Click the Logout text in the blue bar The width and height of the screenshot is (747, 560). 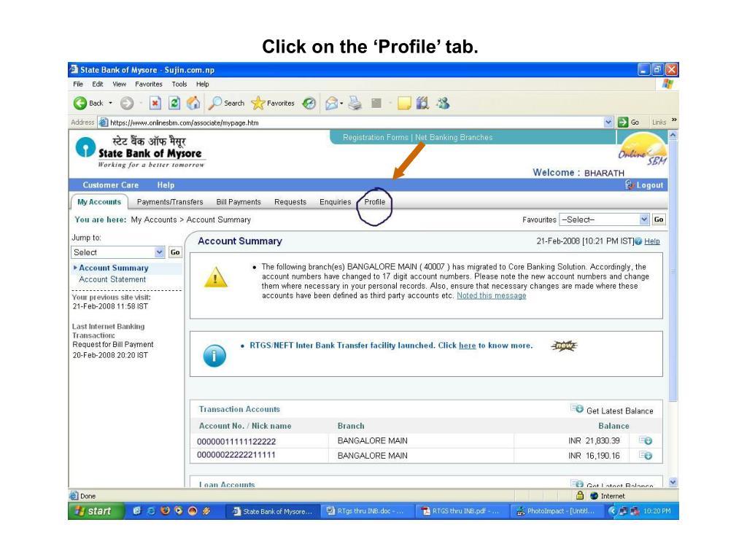click(x=650, y=184)
